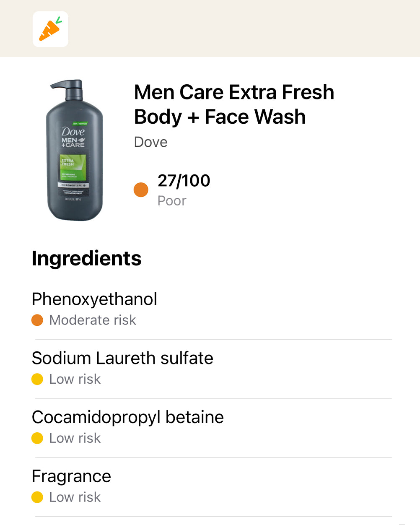Click yellow dot under Sodium Laureth sulfate
This screenshot has height=525, width=420.
[37, 379]
